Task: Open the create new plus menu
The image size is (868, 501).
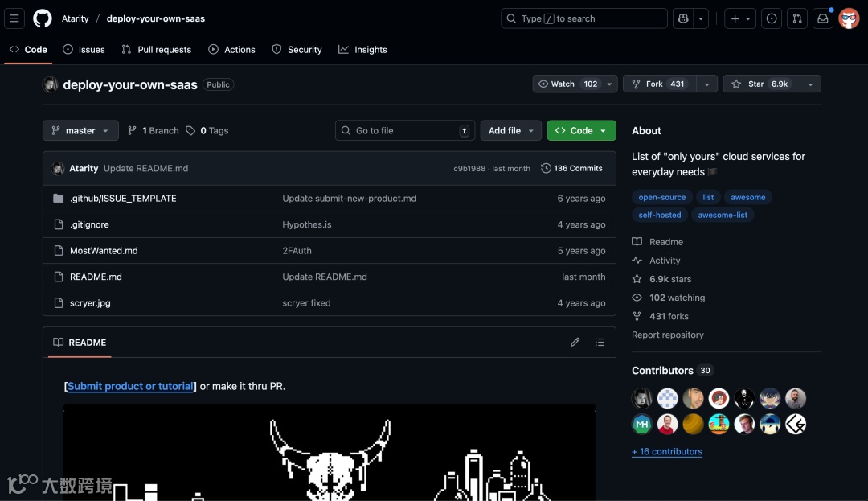Action: point(740,18)
